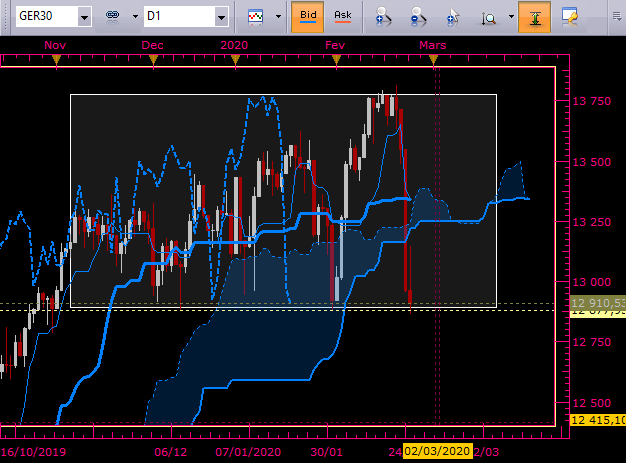The height and width of the screenshot is (463, 626).
Task: Expand the chart link options arrow
Action: point(135,16)
